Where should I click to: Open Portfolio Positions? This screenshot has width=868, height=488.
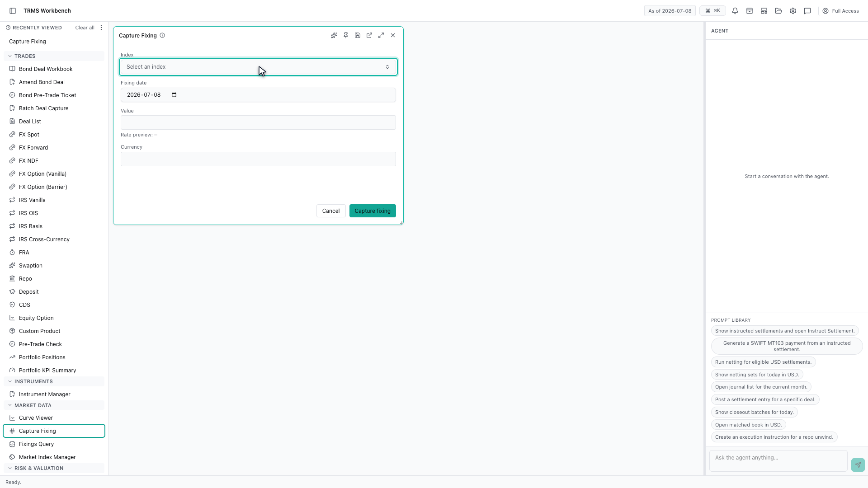coord(54,357)
